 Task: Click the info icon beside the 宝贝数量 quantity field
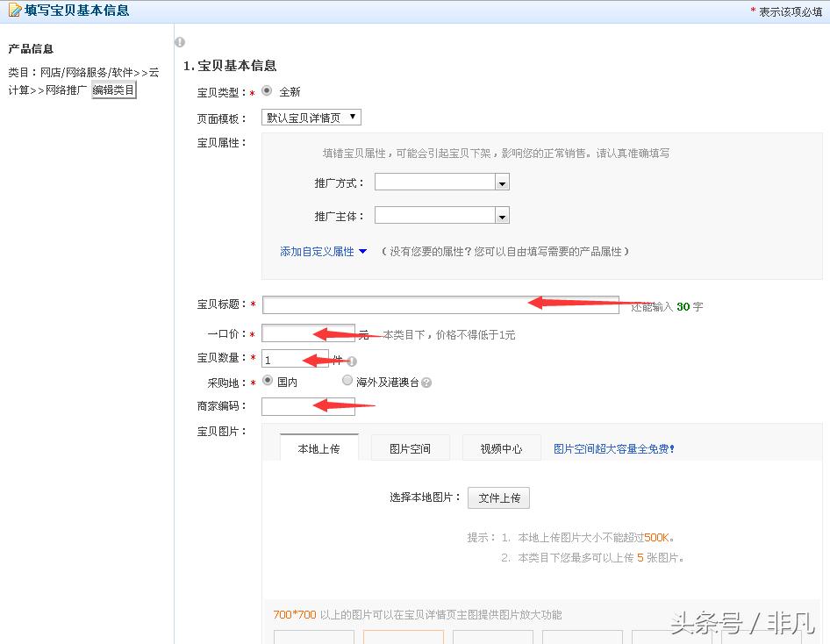[353, 360]
